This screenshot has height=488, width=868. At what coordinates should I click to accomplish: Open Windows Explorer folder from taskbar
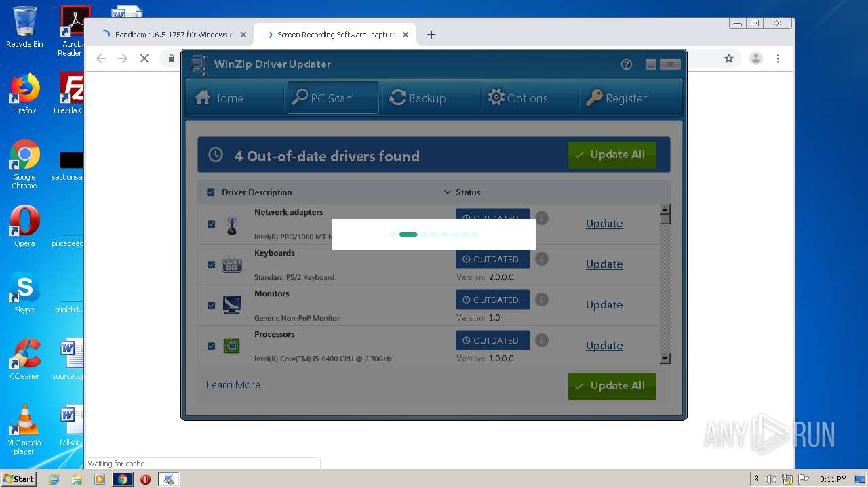(77, 479)
